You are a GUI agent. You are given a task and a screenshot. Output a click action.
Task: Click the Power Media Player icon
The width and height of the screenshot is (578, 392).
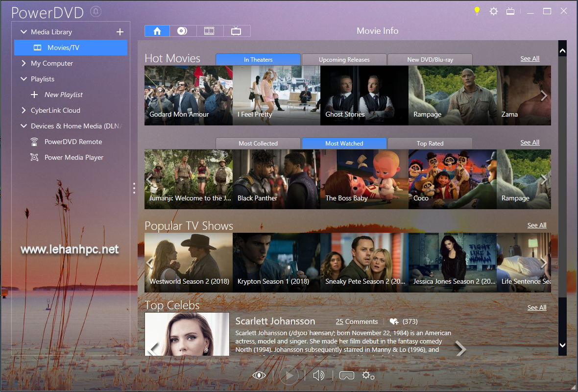coord(34,157)
